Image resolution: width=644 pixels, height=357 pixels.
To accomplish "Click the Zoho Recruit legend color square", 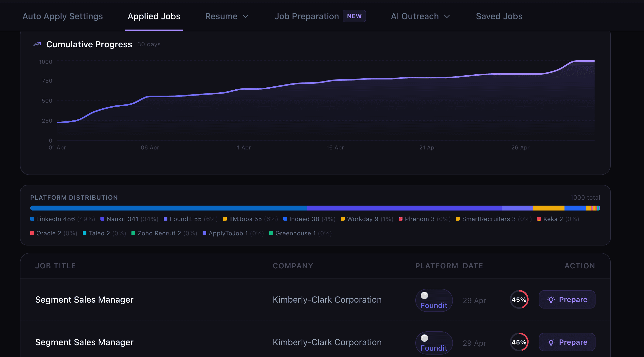I will (133, 233).
